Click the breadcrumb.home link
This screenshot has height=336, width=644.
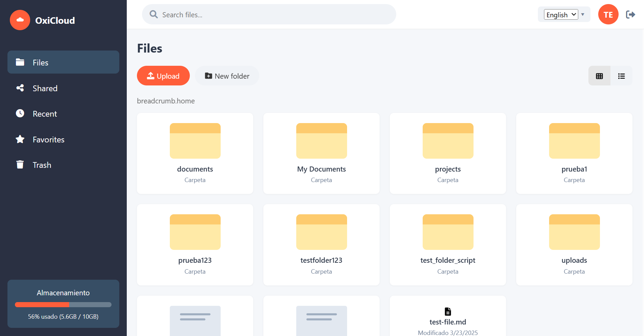166,101
